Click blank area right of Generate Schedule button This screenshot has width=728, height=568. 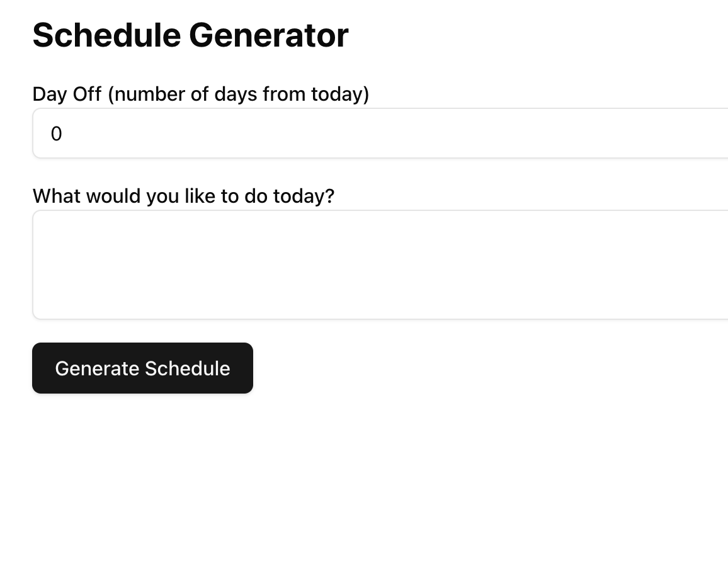tap(464, 368)
